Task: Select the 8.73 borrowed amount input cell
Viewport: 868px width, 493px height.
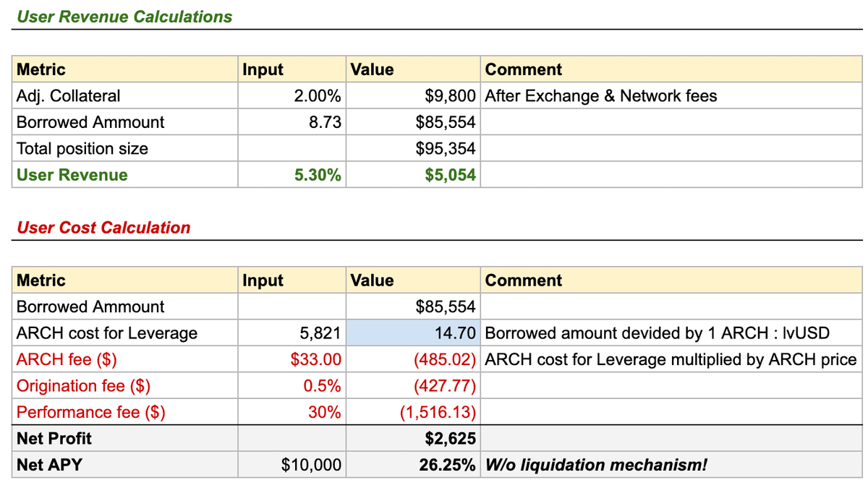Action: pyautogui.click(x=292, y=122)
